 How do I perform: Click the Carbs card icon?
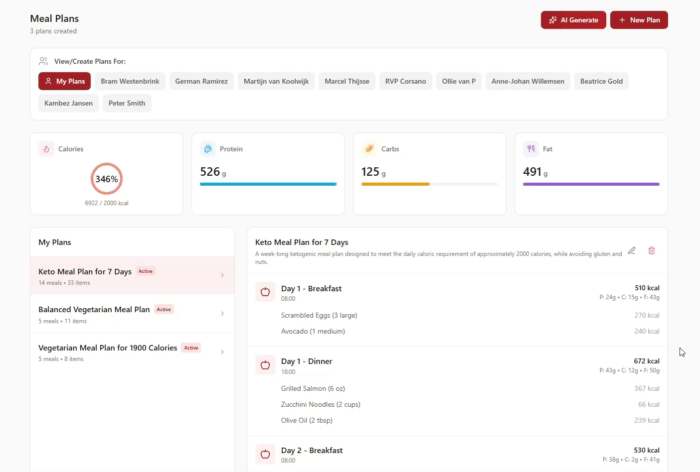pyautogui.click(x=369, y=148)
